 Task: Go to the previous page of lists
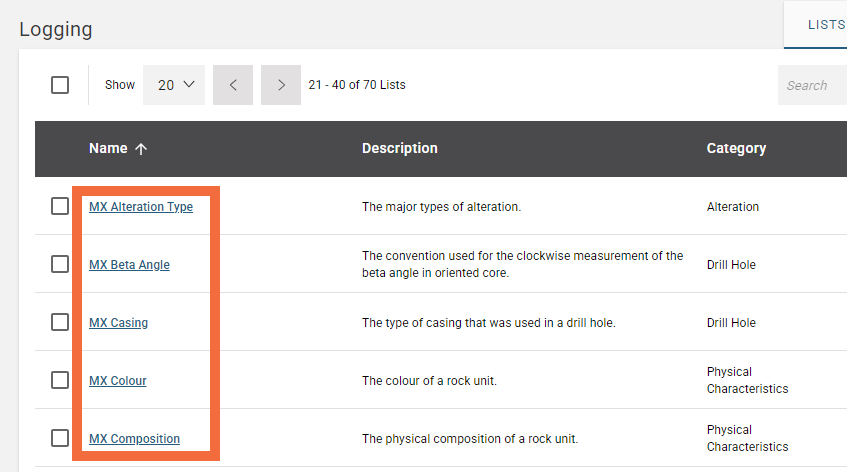(x=233, y=85)
